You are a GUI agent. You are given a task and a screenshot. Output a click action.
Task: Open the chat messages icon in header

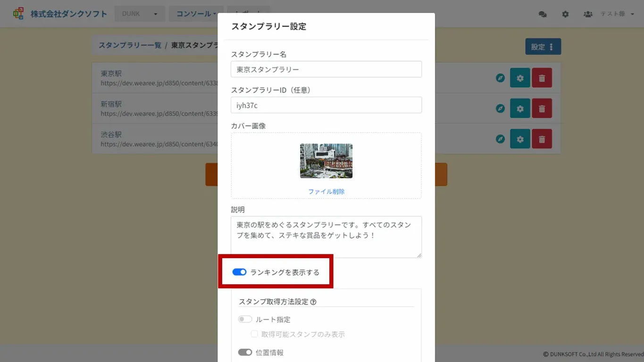coord(543,14)
